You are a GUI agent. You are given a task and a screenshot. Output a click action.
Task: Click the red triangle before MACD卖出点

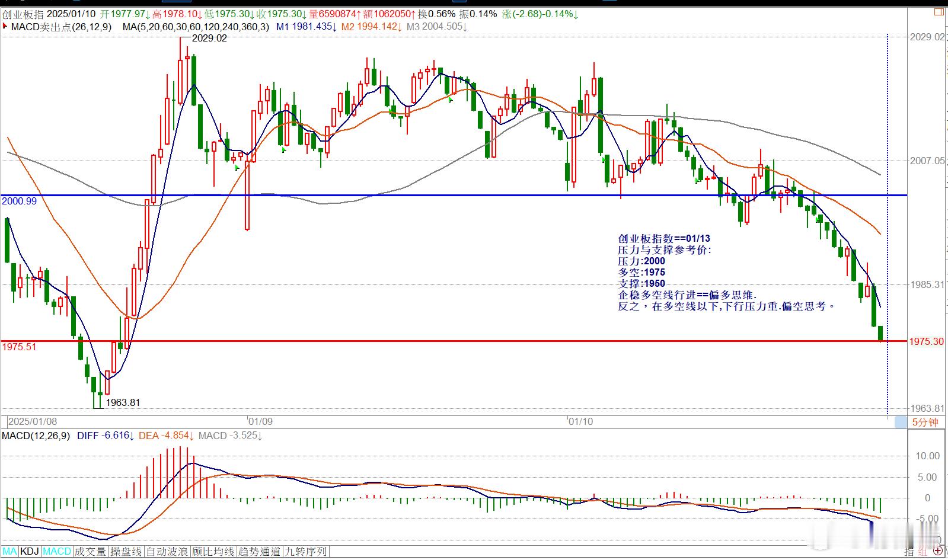5,26
